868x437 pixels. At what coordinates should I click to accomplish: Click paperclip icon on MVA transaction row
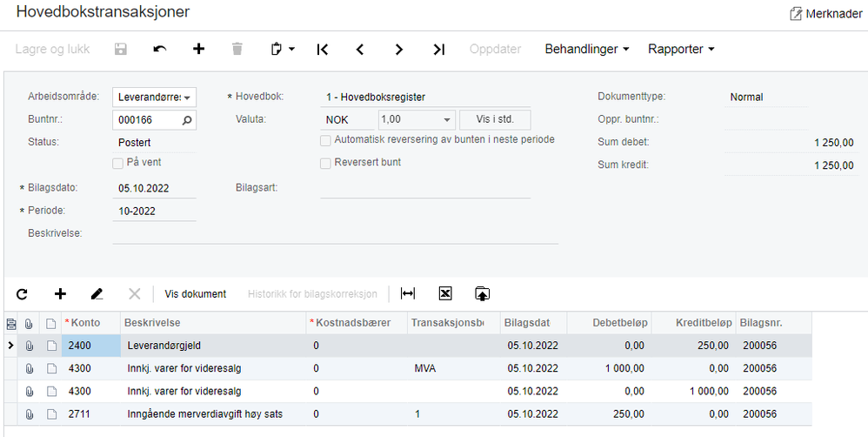coord(30,368)
